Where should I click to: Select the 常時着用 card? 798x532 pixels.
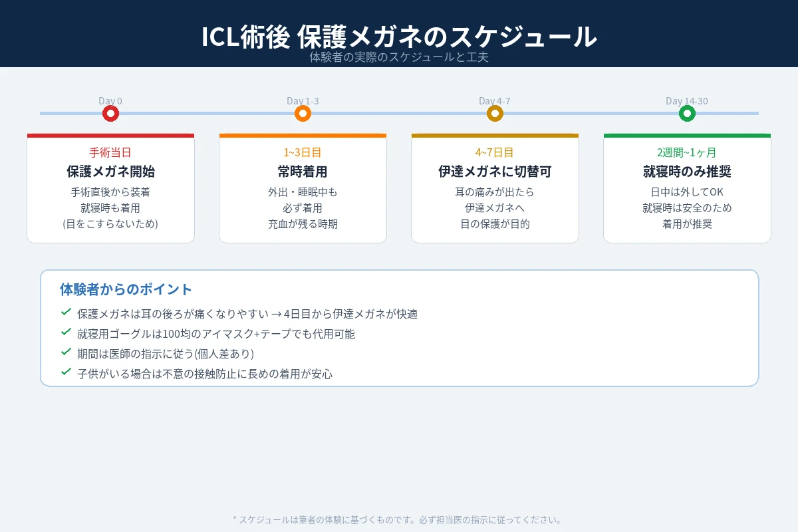point(303,172)
